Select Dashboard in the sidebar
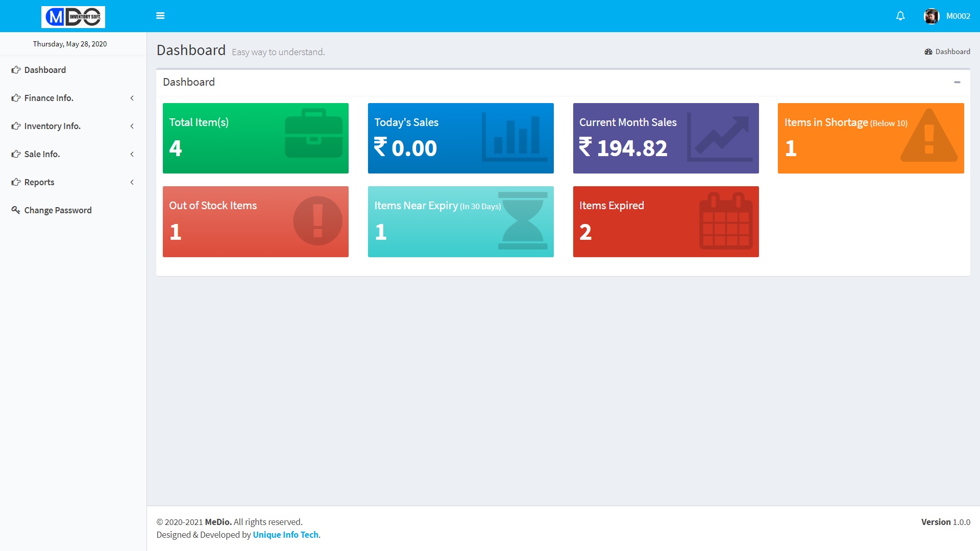The width and height of the screenshot is (980, 551). point(45,70)
